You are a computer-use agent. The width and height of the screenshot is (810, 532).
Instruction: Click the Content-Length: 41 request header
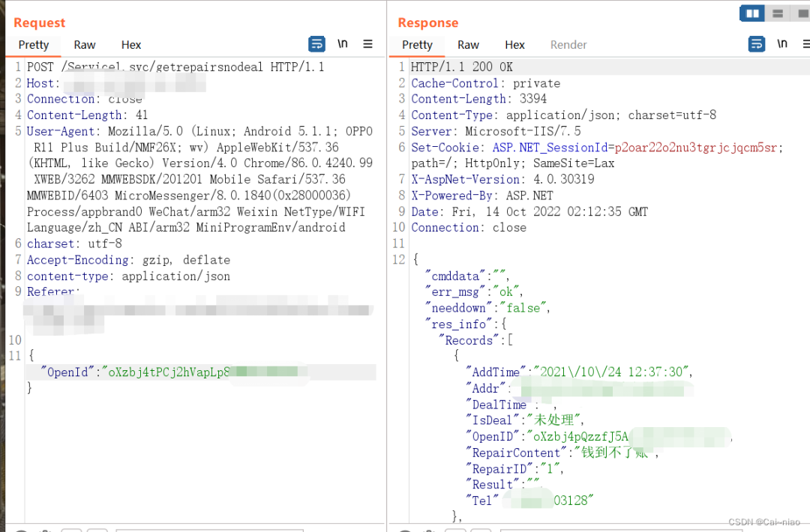(x=87, y=115)
